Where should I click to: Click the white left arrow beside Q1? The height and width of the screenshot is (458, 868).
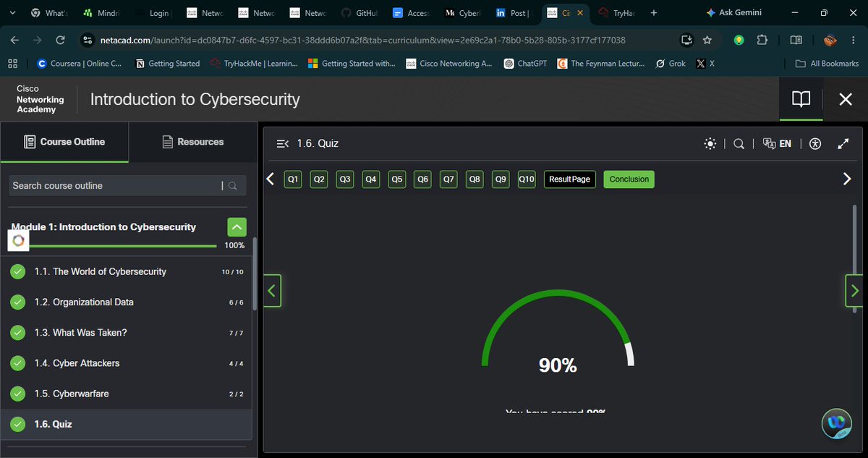tap(271, 179)
